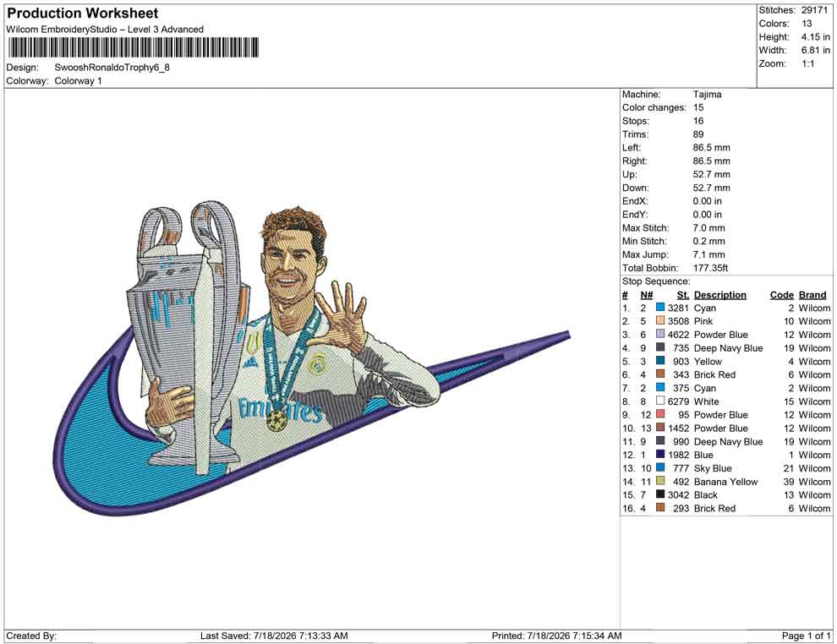The width and height of the screenshot is (837, 644).
Task: Select the 'Colorway 1' value
Action: [78, 81]
